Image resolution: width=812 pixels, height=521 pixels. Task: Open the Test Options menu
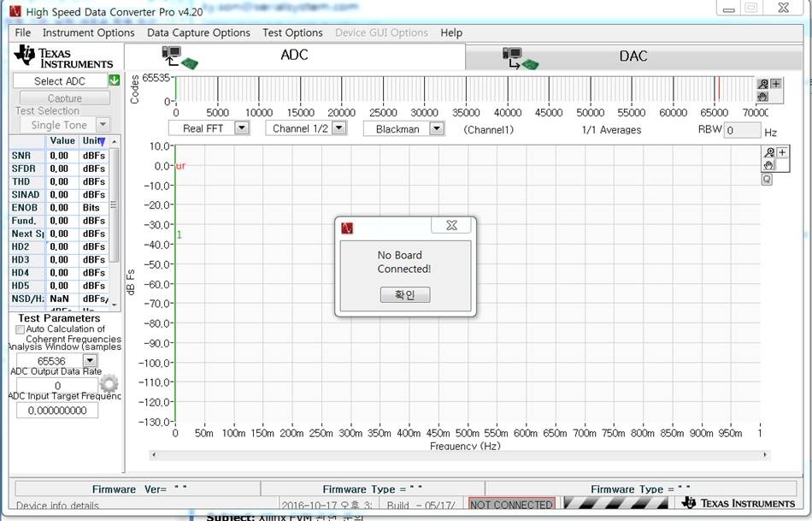(x=292, y=33)
